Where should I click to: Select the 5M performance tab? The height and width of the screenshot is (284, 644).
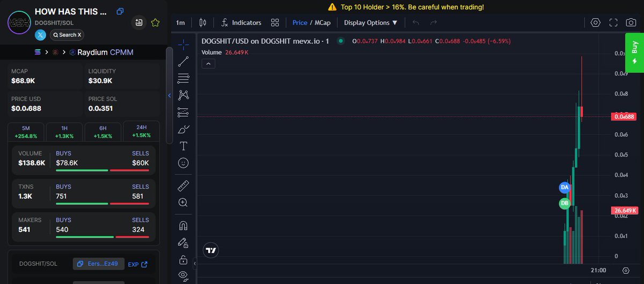point(26,132)
